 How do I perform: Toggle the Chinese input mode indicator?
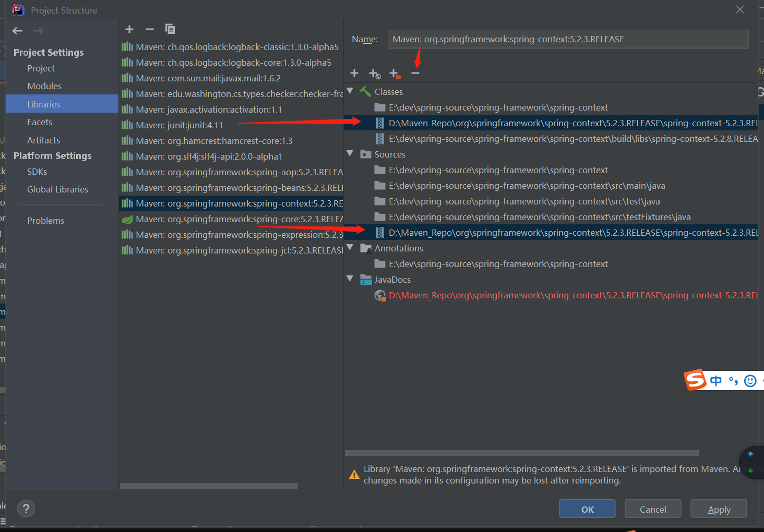(716, 381)
